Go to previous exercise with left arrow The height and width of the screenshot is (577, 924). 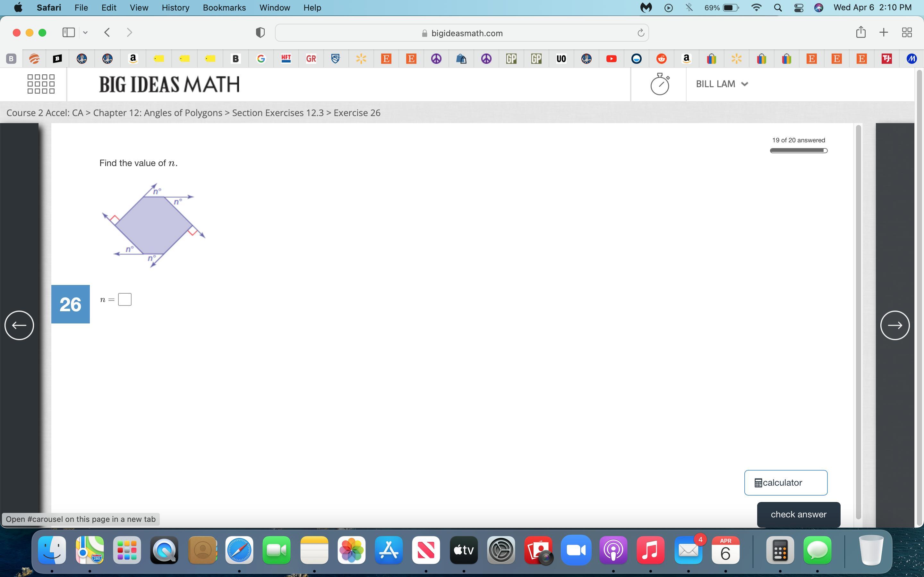[x=19, y=325]
